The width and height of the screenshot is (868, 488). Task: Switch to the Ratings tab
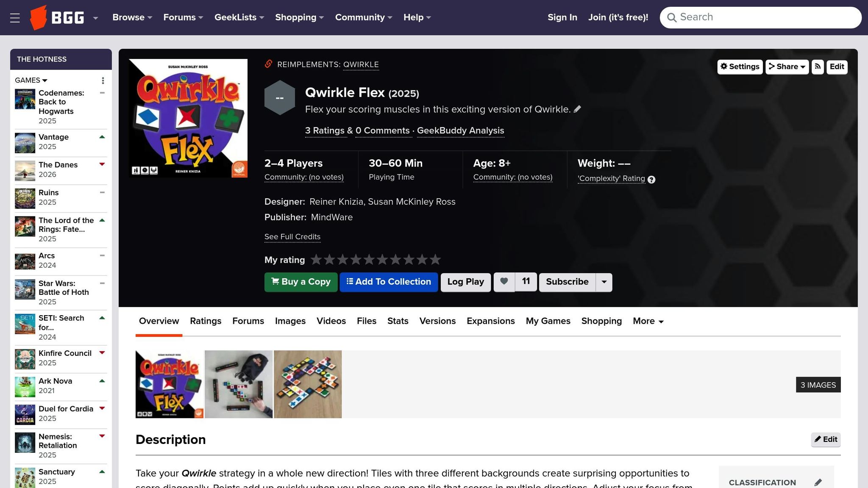click(206, 321)
